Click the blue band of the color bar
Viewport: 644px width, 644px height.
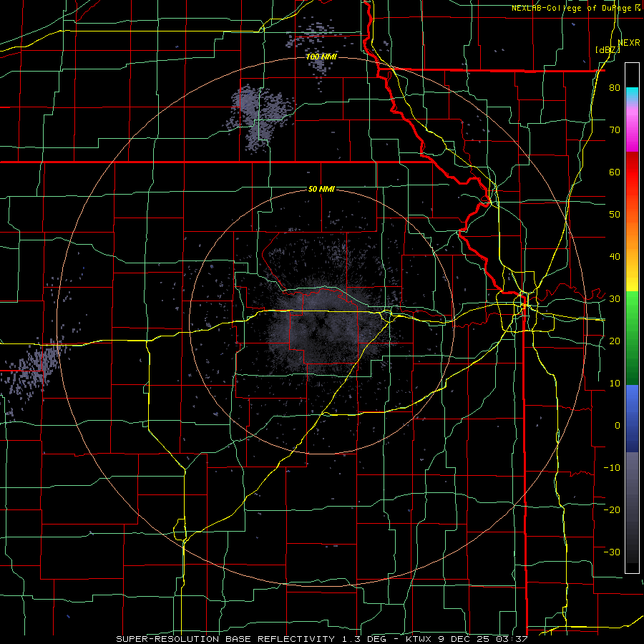click(632, 418)
